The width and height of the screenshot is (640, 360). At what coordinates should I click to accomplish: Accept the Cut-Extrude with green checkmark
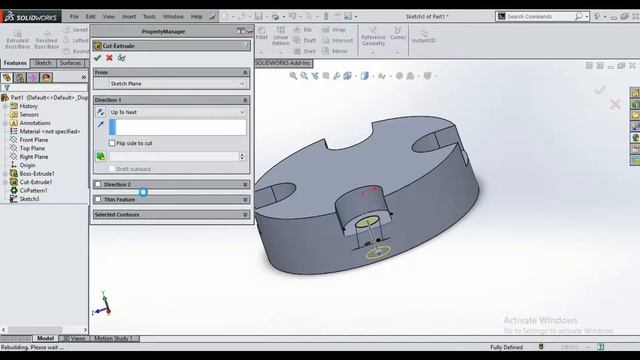tap(97, 58)
